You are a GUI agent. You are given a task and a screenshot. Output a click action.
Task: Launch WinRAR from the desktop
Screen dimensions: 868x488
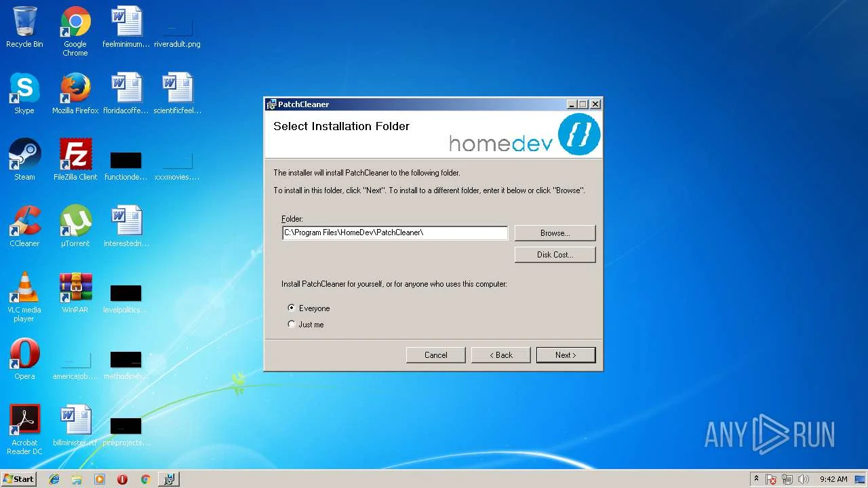(x=75, y=293)
